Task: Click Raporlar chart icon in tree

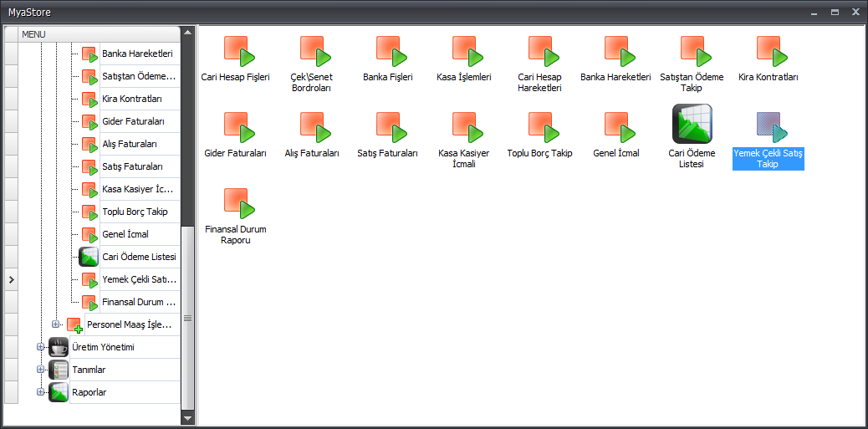Action: [x=59, y=392]
